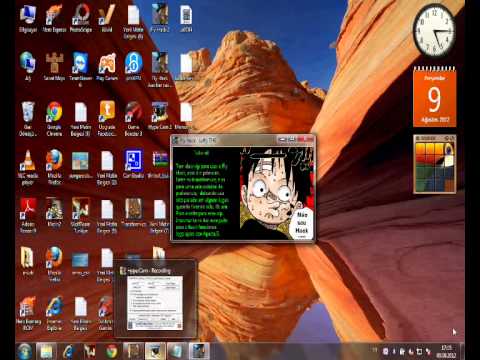480x360 pixels.
Task: Open Windows Explorer from the taskbar
Action: point(46,351)
